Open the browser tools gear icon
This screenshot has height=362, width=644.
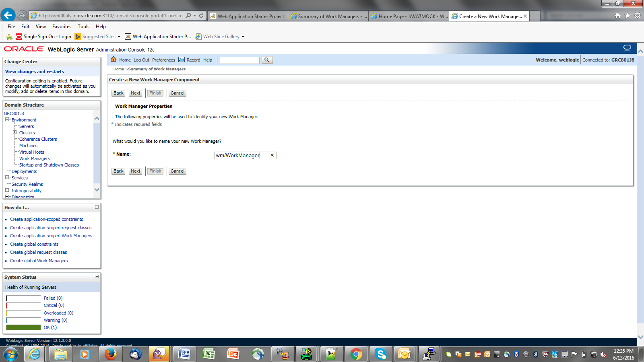coord(638,16)
